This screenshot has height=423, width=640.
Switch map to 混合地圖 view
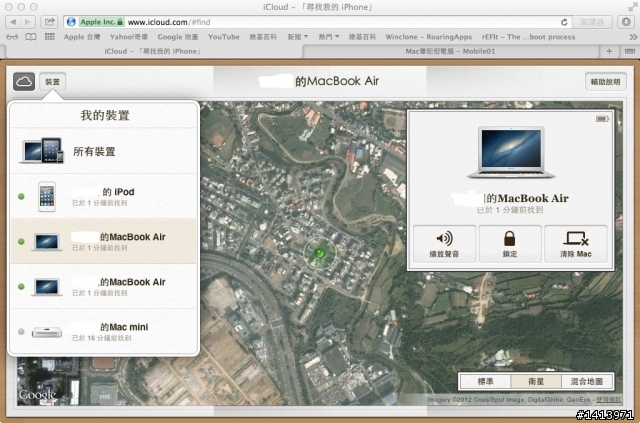587,381
